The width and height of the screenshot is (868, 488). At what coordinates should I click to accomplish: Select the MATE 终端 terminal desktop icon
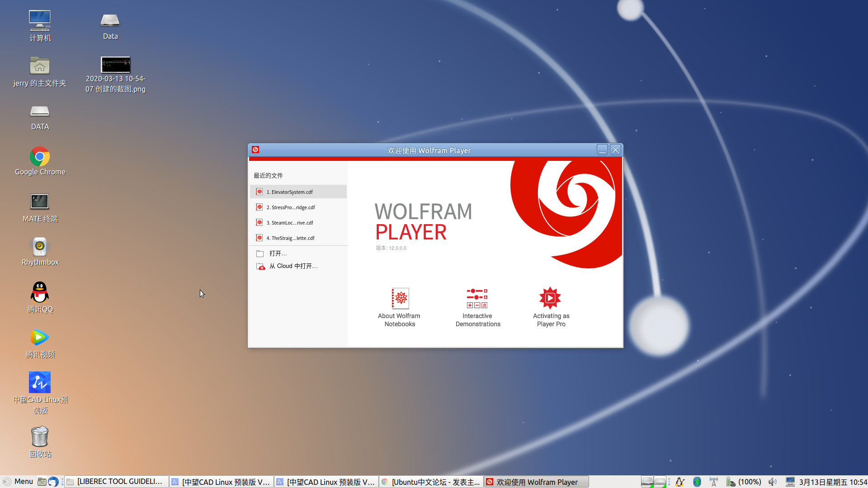(40, 208)
